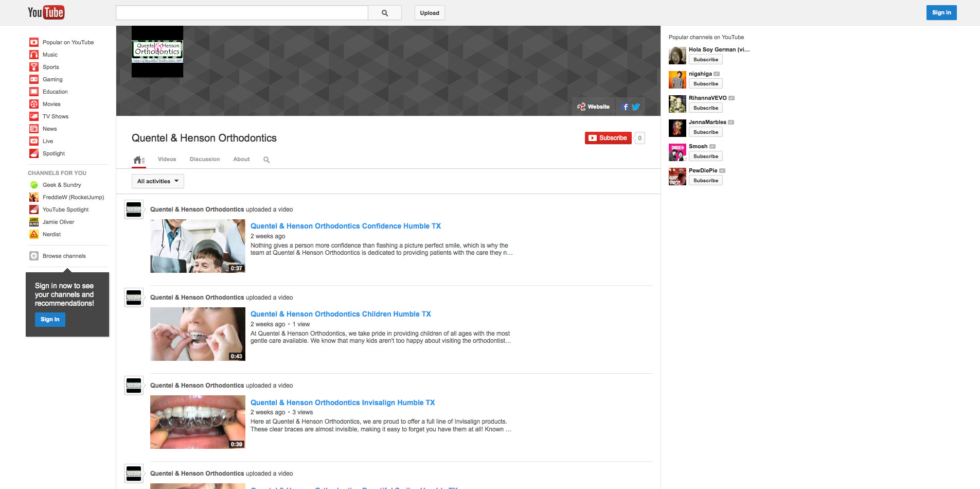Click the channel search magnifier icon
Viewport: 980px width, 489px height.
[266, 160]
